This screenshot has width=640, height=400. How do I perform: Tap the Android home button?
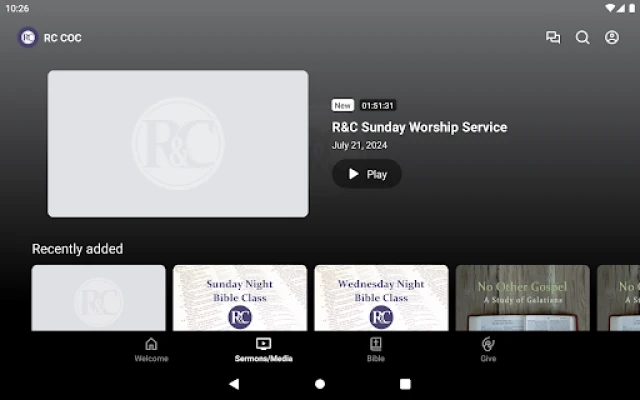point(320,384)
